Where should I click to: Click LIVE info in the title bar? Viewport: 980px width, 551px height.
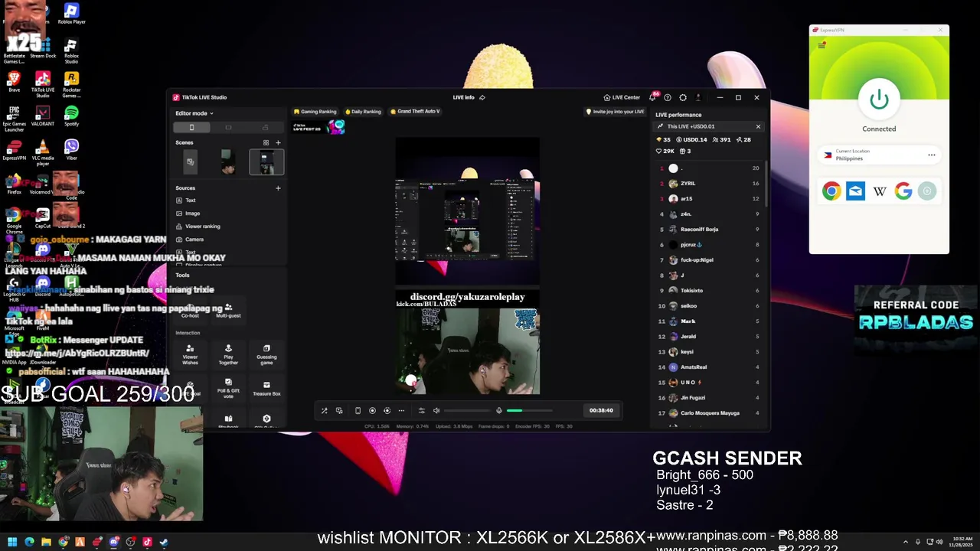[x=463, y=97]
